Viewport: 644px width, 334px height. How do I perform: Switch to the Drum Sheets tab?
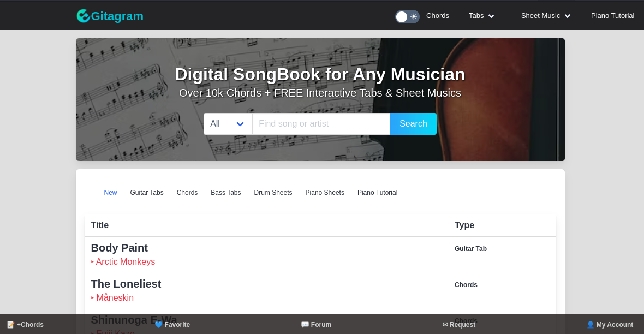273,192
